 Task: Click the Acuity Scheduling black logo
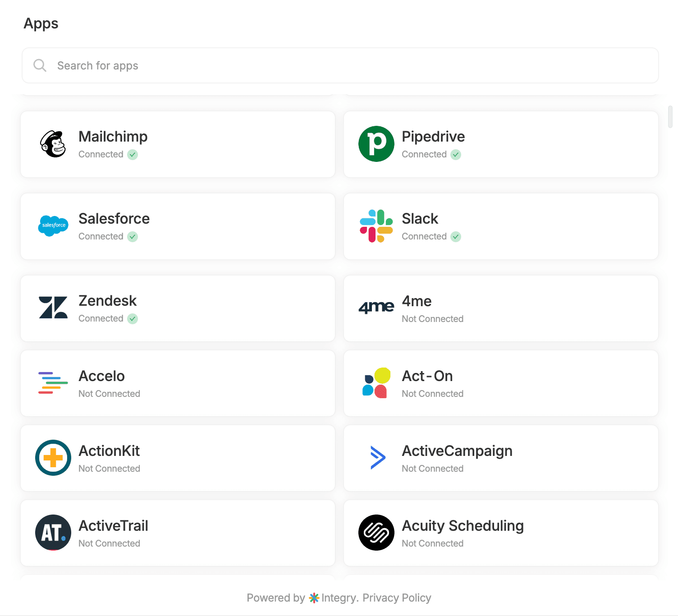[x=376, y=533]
